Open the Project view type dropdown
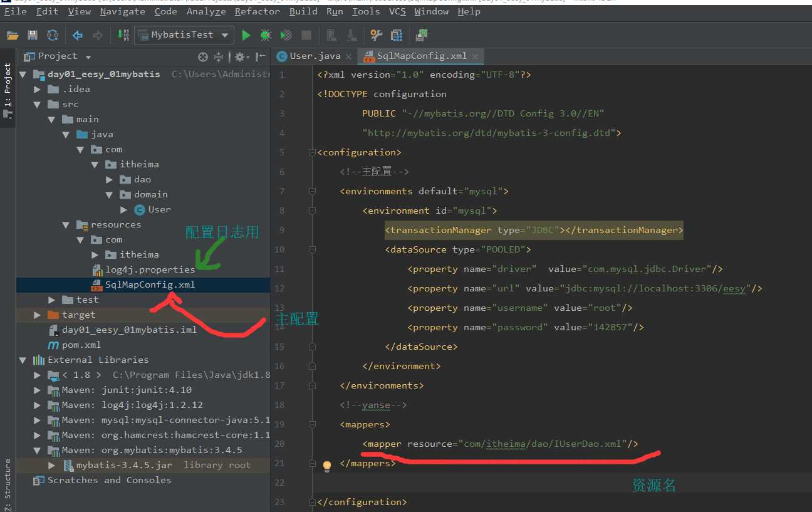 (x=88, y=57)
